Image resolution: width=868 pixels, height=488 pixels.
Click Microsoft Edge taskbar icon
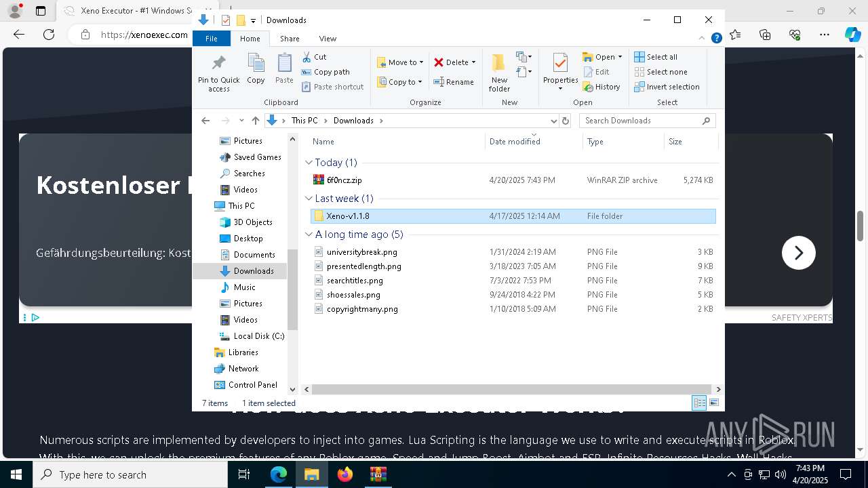point(279,474)
